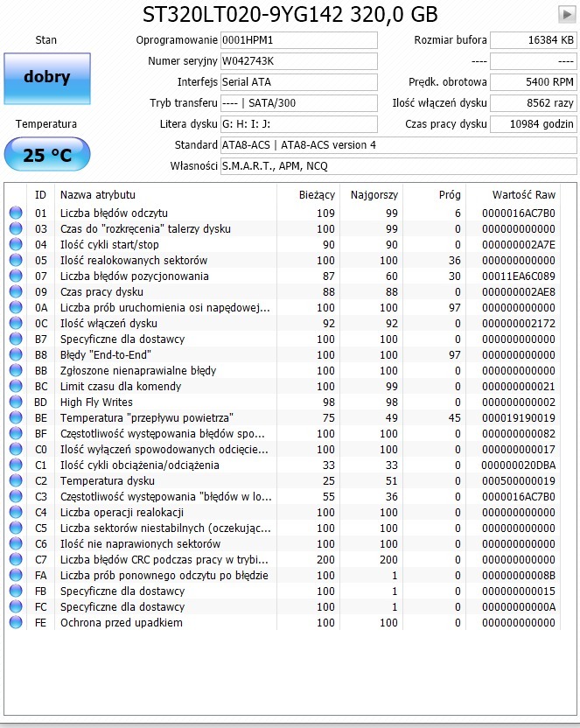Click status orb for attribute C4
Image resolution: width=580 pixels, height=728 pixels.
click(x=16, y=513)
